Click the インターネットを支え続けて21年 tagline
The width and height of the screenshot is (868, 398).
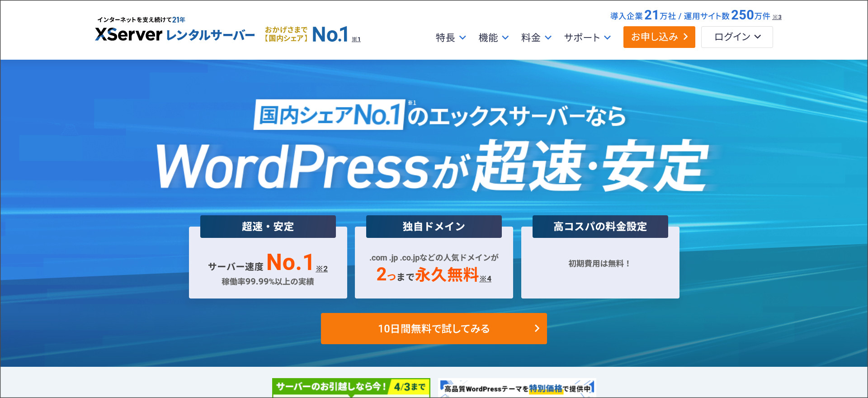(x=141, y=19)
